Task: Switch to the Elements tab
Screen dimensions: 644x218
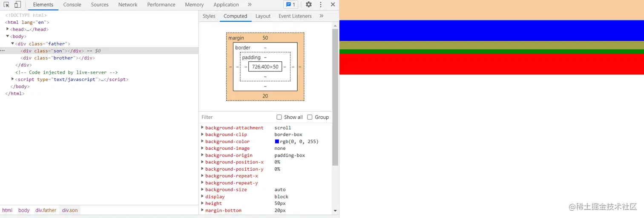Action: [x=43, y=5]
